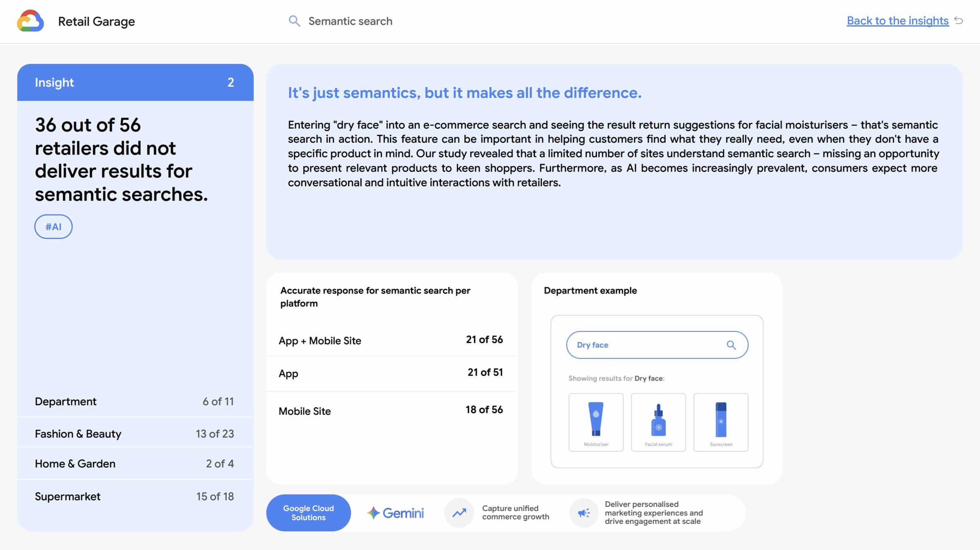
Task: Select the Sunscreen product thumbnail
Action: (721, 422)
